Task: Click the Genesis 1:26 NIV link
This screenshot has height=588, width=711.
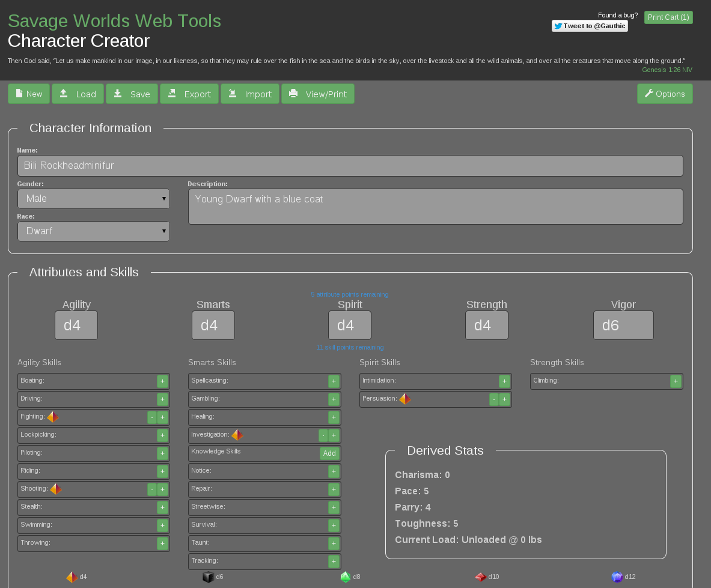Action: point(667,70)
